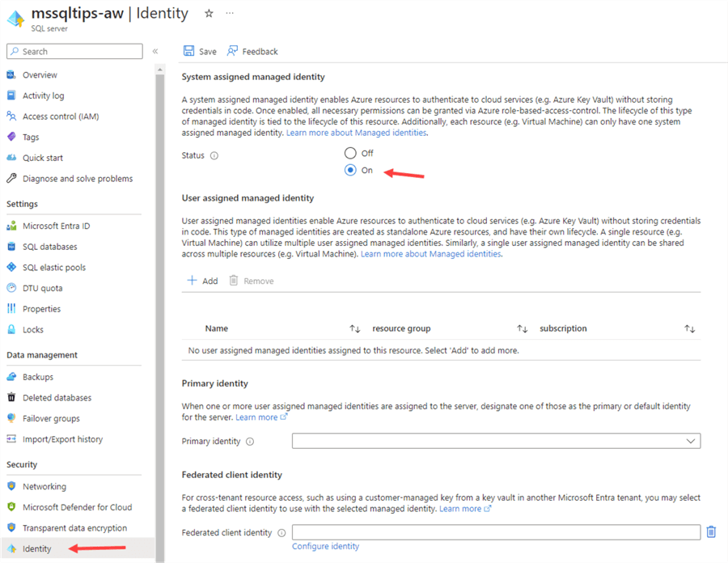
Task: Sort by the subscription column arrows
Action: 689,328
